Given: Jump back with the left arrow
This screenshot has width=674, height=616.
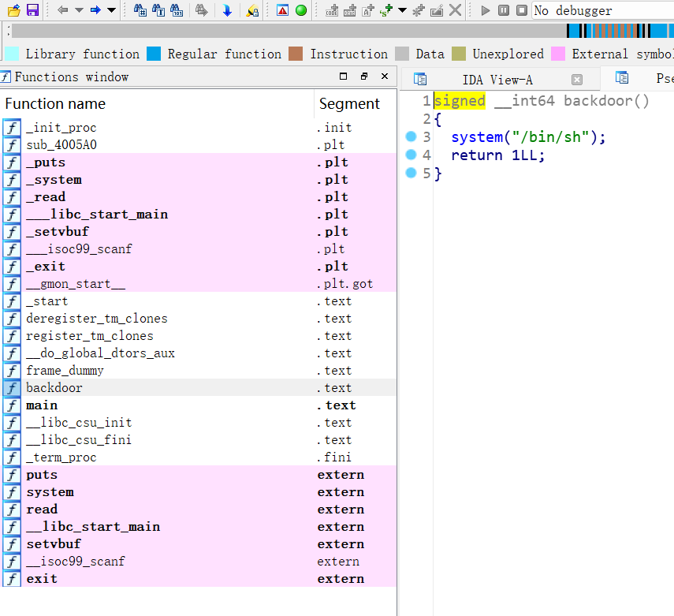Looking at the screenshot, I should click(63, 10).
